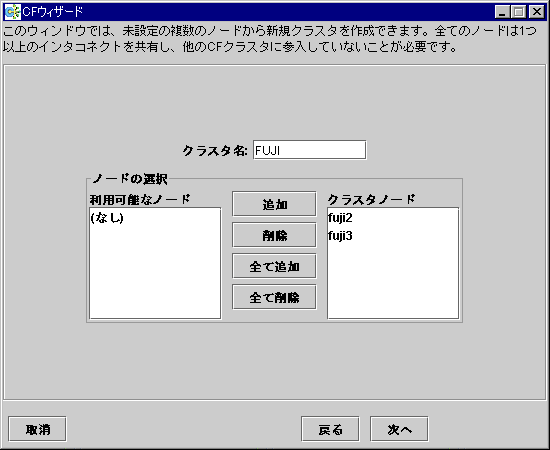The image size is (550, 450).
Task: Close the CF Wizard window
Action: [x=537, y=12]
